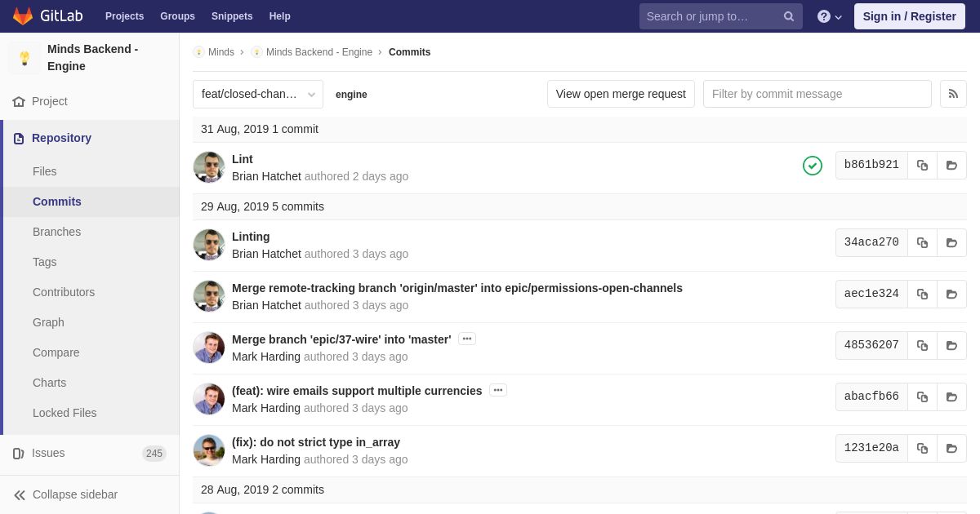Screen dimensions: 980x514
Task: Browse files at commit aec1e324
Action: pyautogui.click(x=951, y=294)
